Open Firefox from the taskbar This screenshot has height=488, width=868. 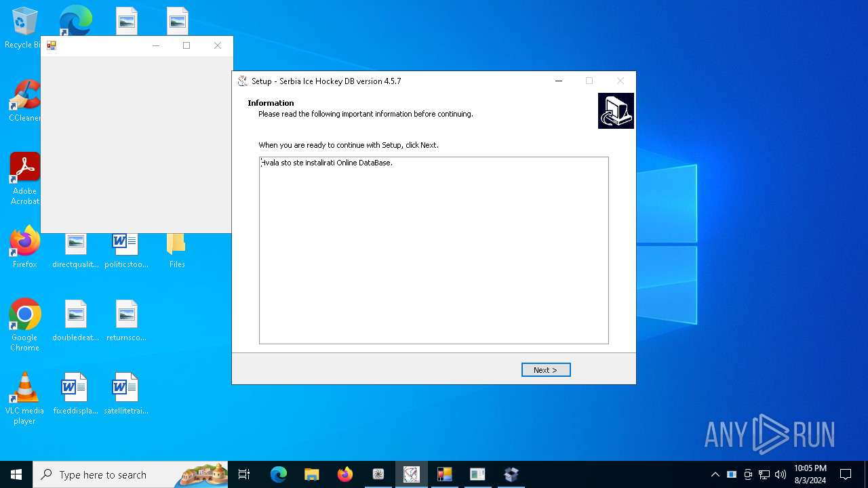click(x=345, y=474)
